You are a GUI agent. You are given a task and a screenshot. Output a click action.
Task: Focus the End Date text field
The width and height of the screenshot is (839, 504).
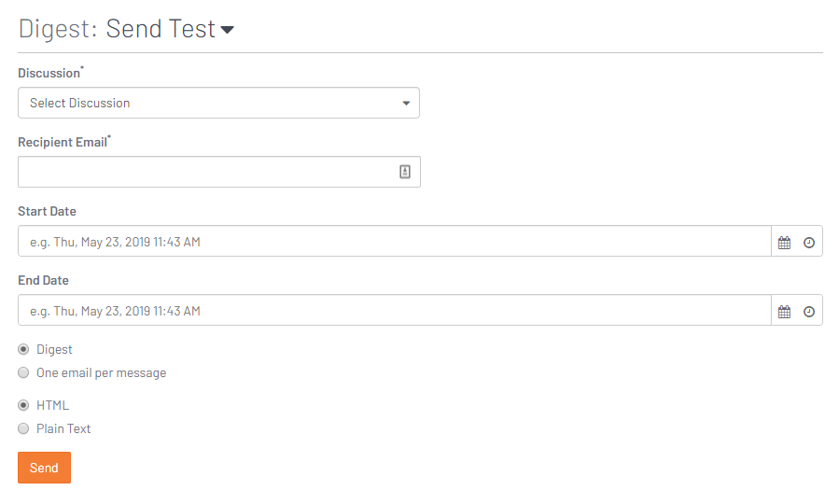395,310
